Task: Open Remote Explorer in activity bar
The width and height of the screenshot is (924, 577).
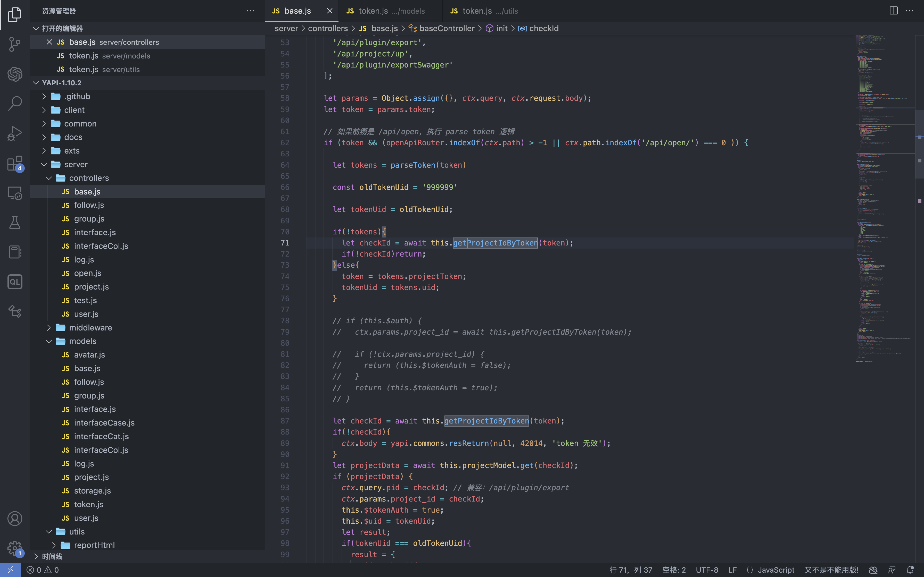Action: (x=14, y=193)
